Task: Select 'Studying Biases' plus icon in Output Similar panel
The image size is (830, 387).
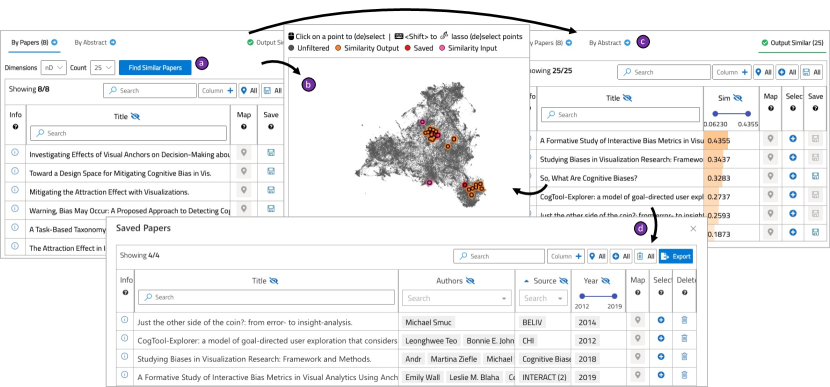Action: coord(792,158)
